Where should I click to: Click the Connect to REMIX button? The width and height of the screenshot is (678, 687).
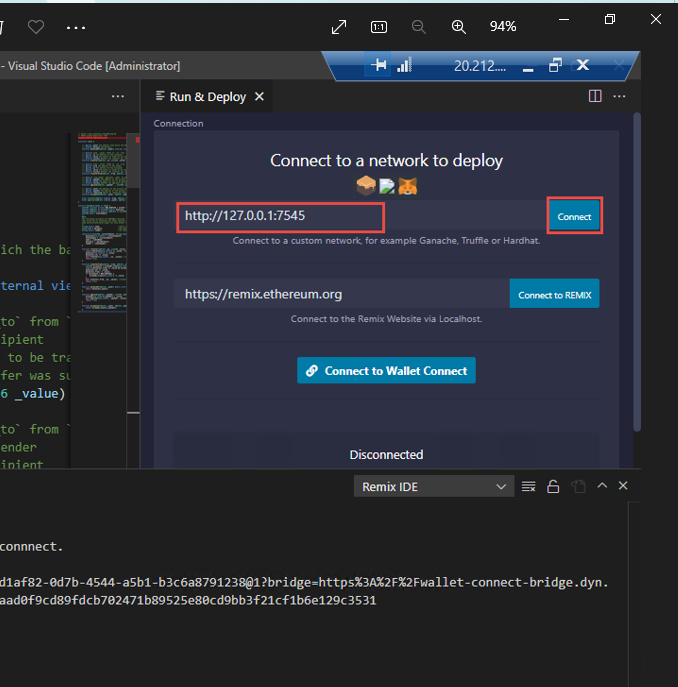(554, 294)
